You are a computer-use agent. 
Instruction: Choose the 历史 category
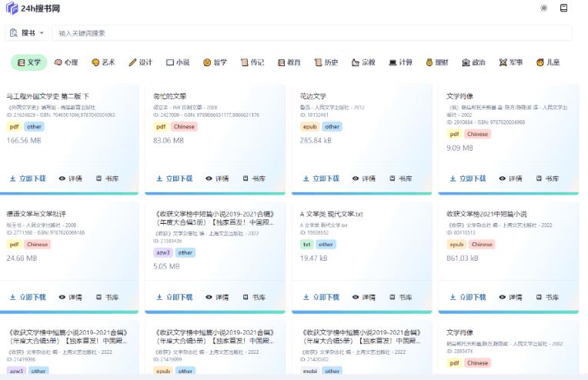pos(326,62)
